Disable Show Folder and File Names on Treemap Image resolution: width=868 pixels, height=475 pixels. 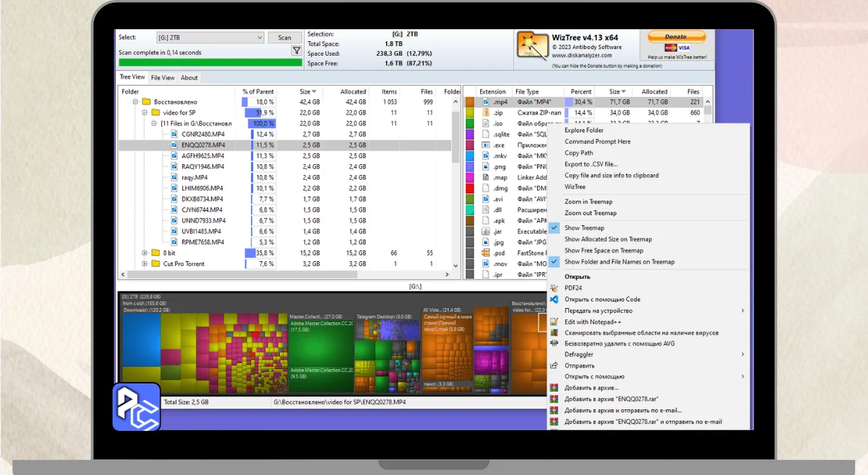tap(619, 262)
